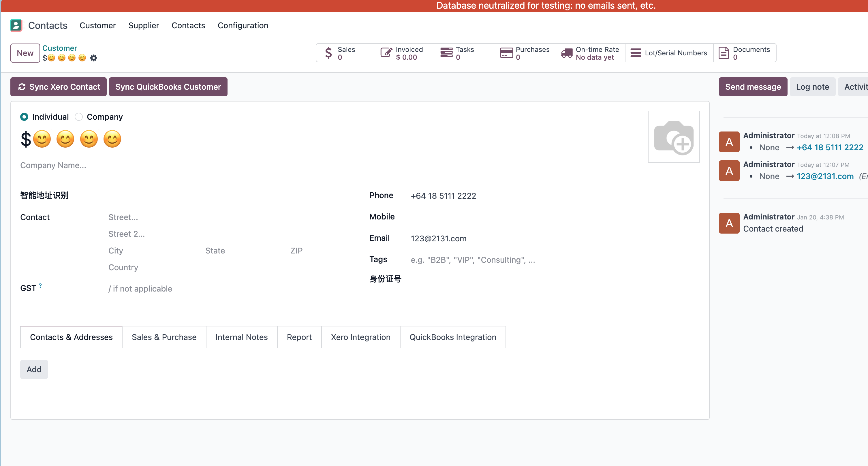Click the On-time Rate truck icon

coord(566,53)
